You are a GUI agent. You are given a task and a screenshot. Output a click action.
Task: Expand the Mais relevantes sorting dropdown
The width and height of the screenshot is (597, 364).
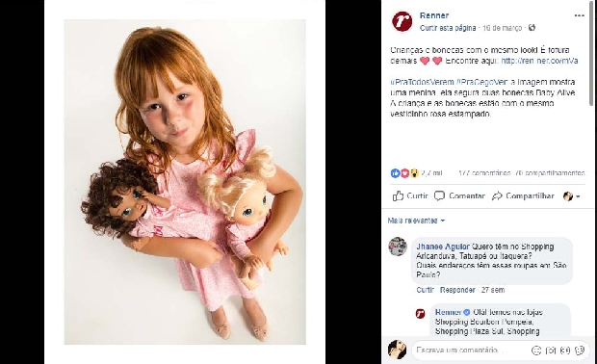(416, 221)
